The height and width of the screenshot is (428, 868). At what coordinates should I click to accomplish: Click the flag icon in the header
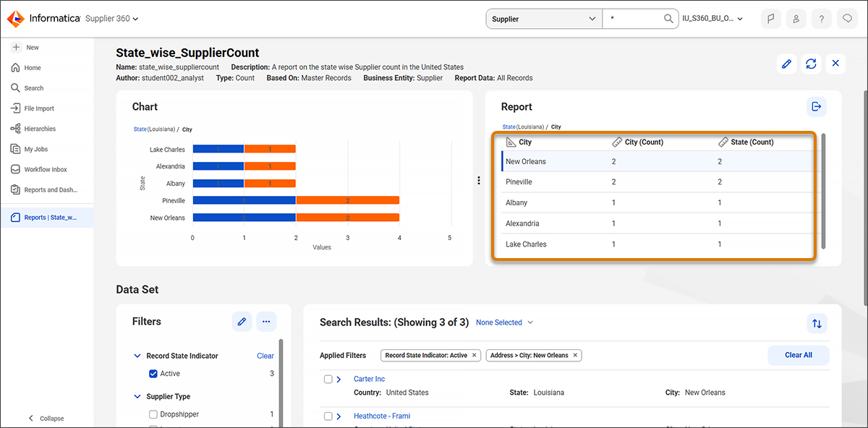coord(771,20)
